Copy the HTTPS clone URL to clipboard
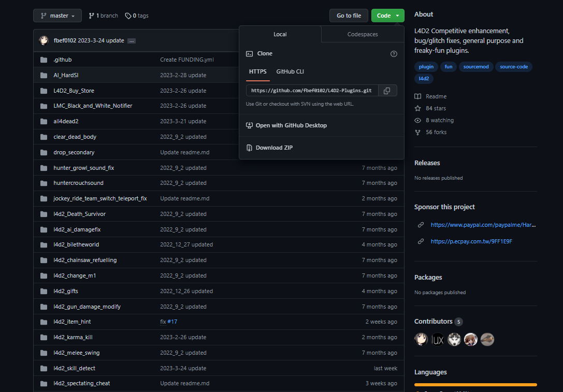Viewport: 563px width, 392px height. coord(387,91)
